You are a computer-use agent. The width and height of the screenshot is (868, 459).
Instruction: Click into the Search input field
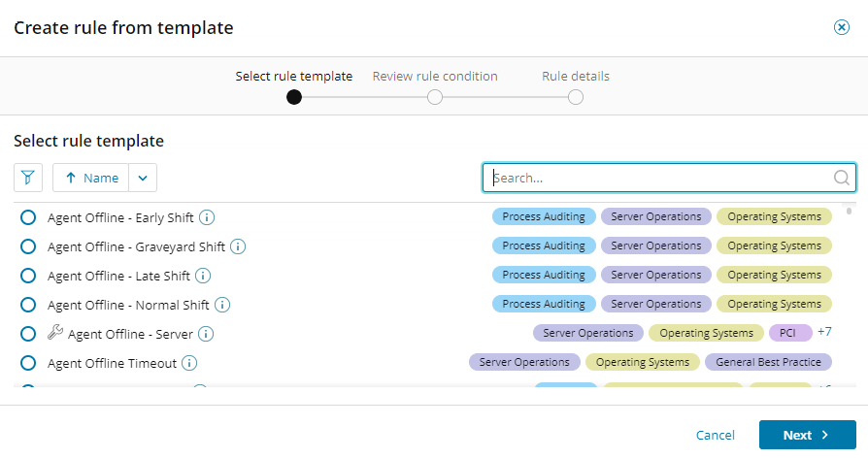click(x=660, y=178)
